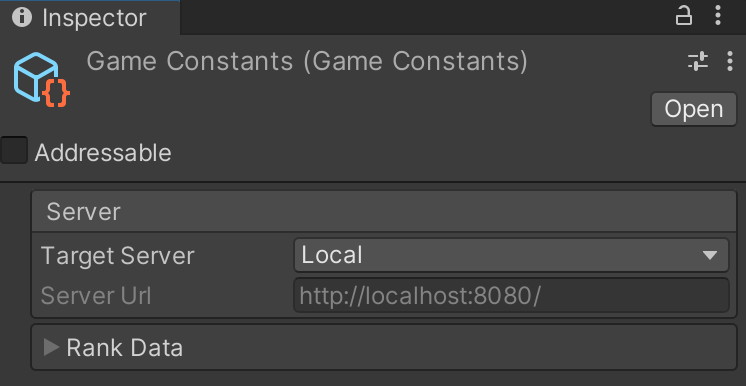Click the Game Constants title text
The height and width of the screenshot is (386, 746).
click(x=307, y=61)
